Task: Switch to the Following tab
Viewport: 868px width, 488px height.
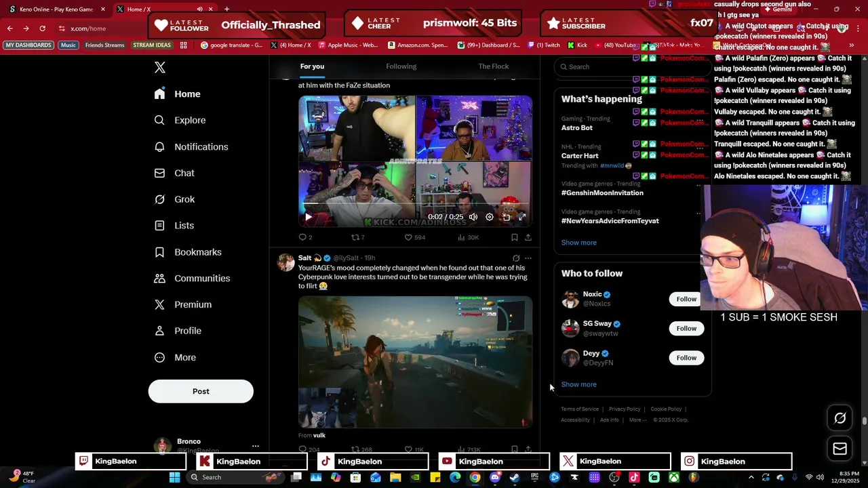Action: [x=401, y=66]
